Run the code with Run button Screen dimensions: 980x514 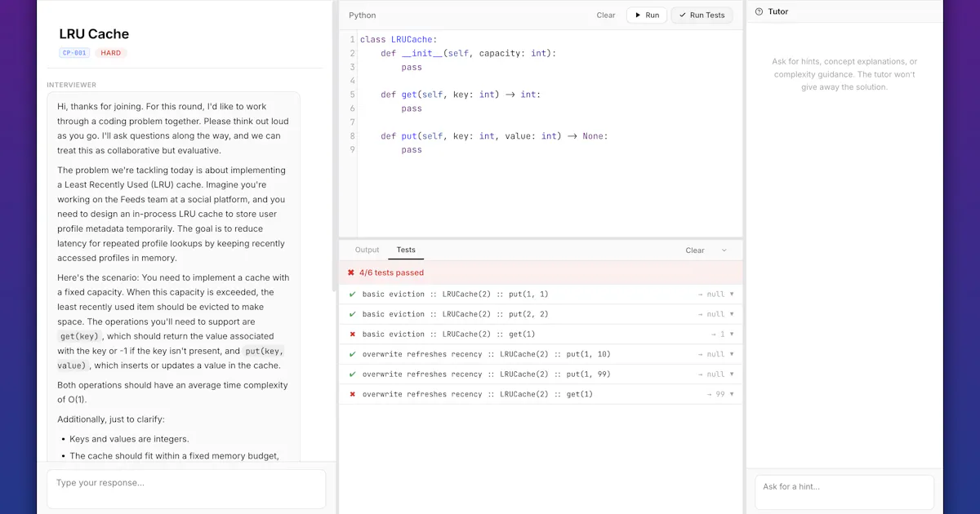click(x=647, y=15)
